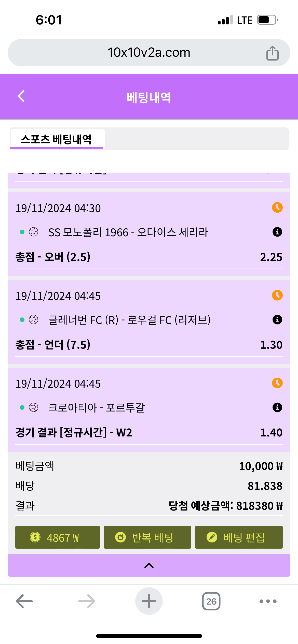Tap pending clock icon for the 글레너번 match
298x644 pixels.
(x=277, y=295)
